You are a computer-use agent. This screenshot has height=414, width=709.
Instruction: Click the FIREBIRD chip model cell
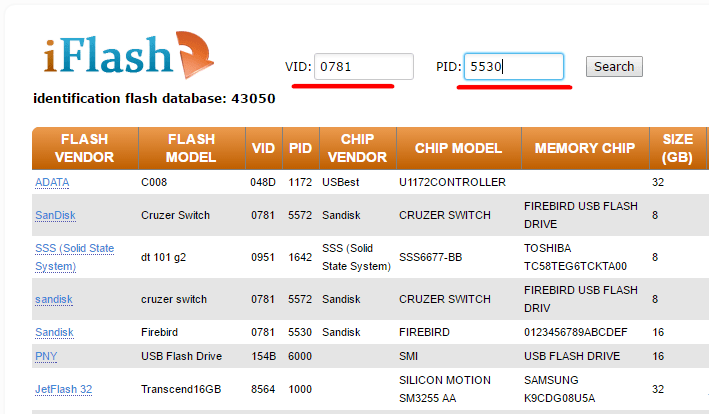pyautogui.click(x=424, y=332)
